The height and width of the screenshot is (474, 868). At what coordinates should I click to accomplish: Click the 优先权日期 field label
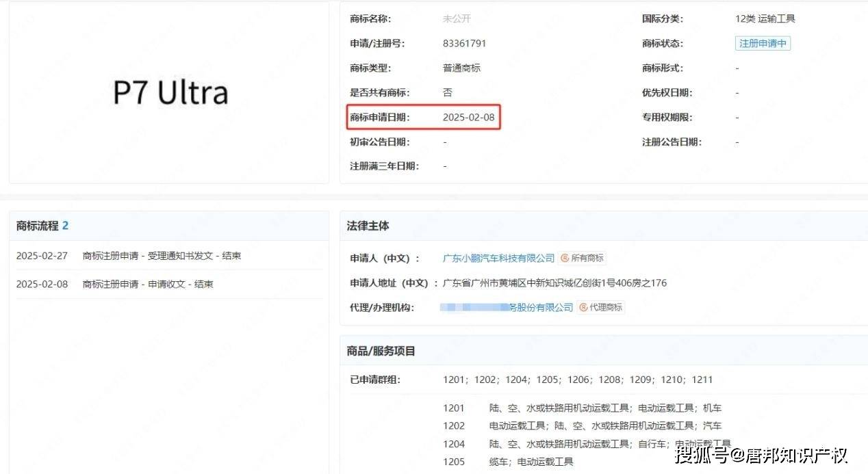tap(667, 92)
